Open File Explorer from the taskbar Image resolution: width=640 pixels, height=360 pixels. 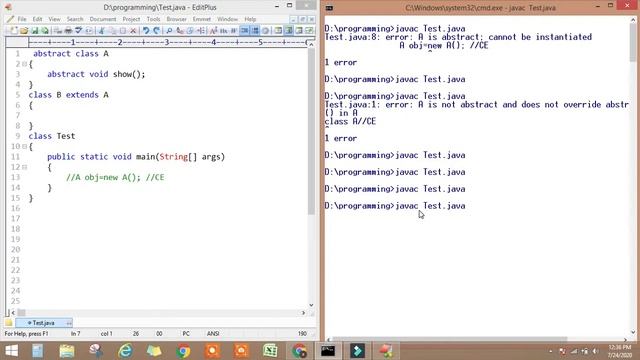tap(67, 351)
